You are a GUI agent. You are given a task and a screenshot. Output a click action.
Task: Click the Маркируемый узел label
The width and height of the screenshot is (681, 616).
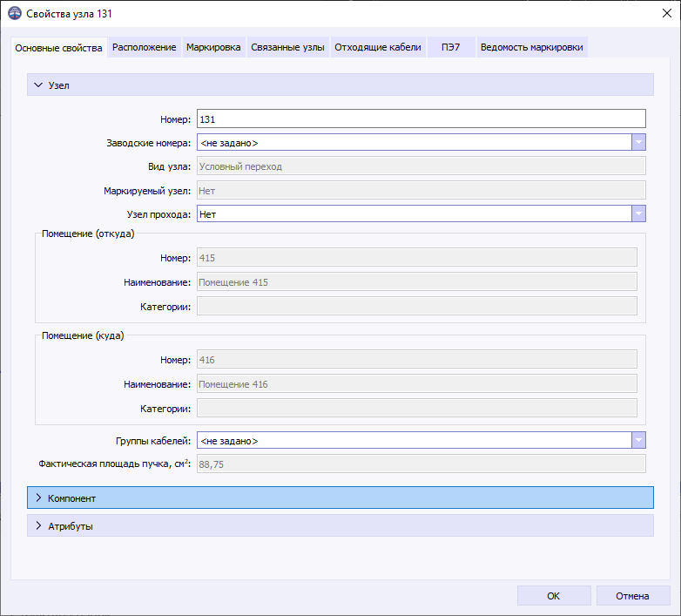[147, 191]
